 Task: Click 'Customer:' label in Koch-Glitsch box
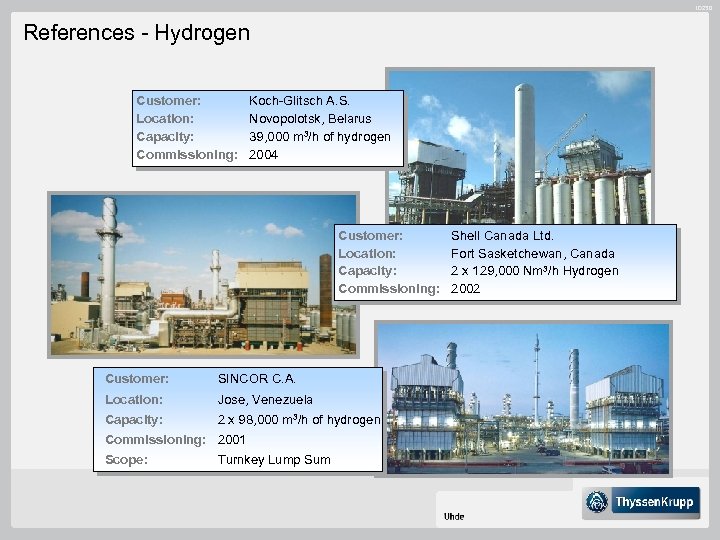[169, 101]
